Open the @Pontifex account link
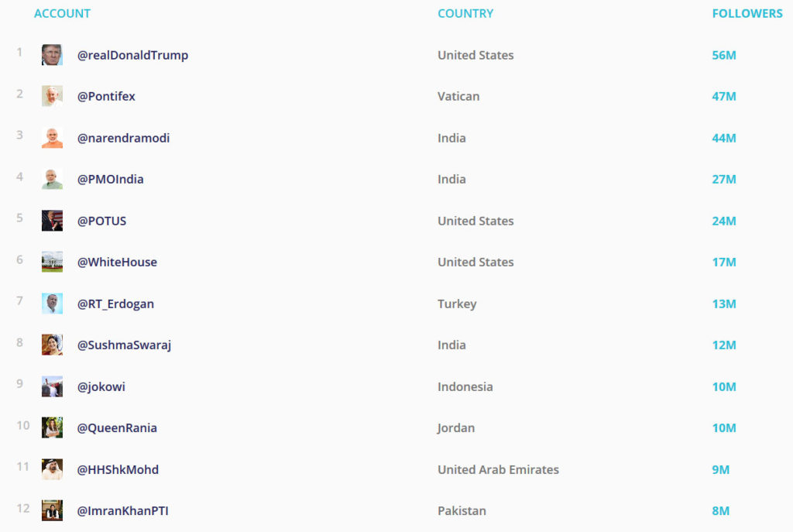Viewport: 793px width, 532px height. [105, 96]
